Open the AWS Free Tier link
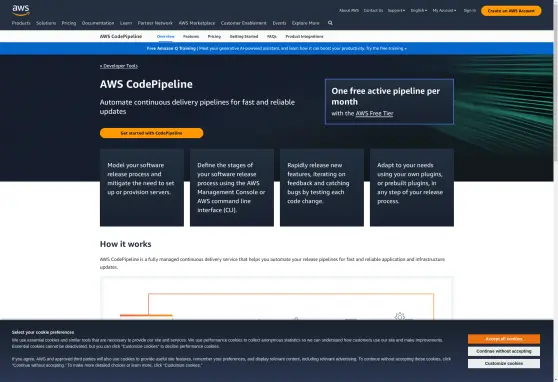The image size is (558, 382). click(374, 114)
